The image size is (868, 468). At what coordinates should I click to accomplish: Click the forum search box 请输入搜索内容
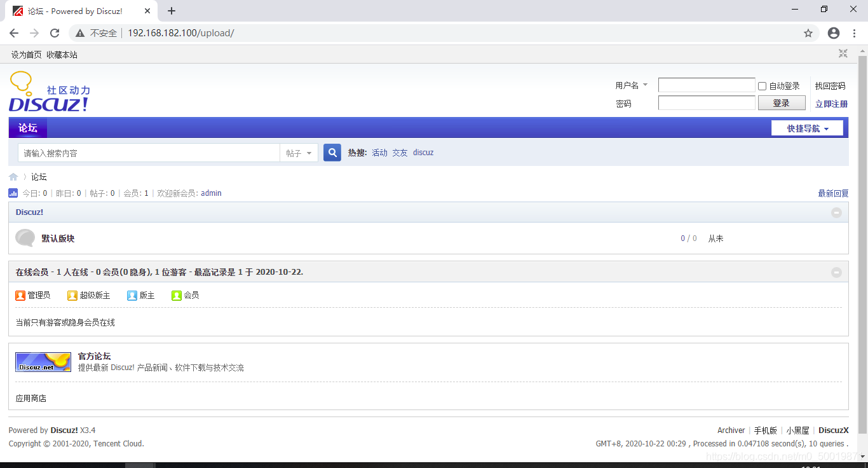click(149, 153)
